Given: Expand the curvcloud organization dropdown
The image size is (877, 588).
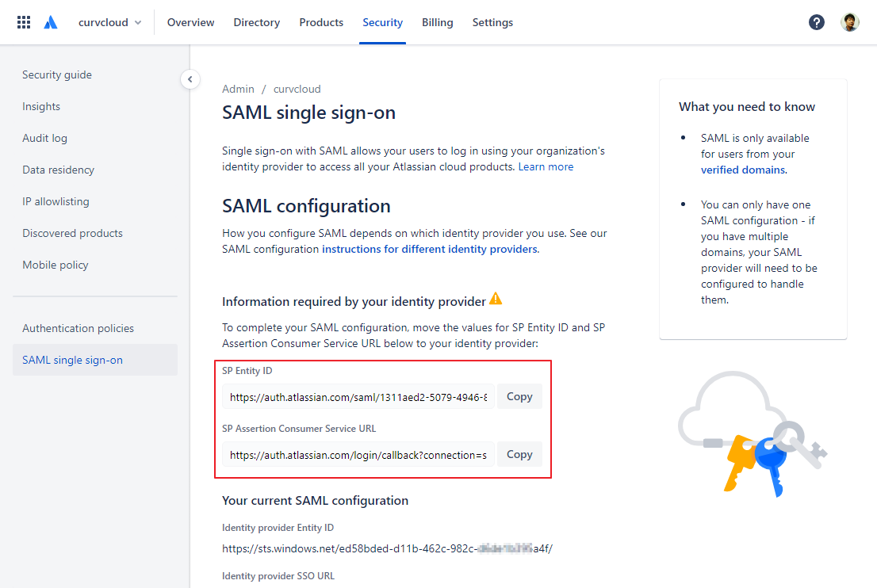Looking at the screenshot, I should click(x=109, y=22).
